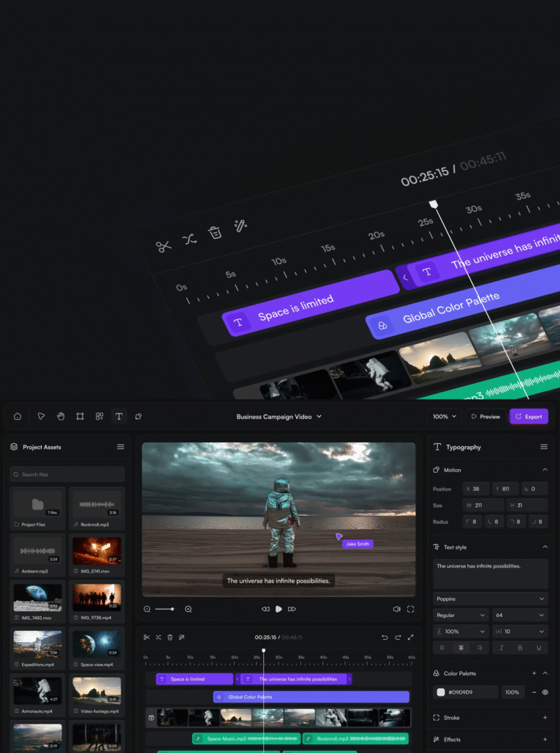Select the frame crop tool in top toolbar
Viewport: 560px width, 753px height.
pyautogui.click(x=80, y=416)
